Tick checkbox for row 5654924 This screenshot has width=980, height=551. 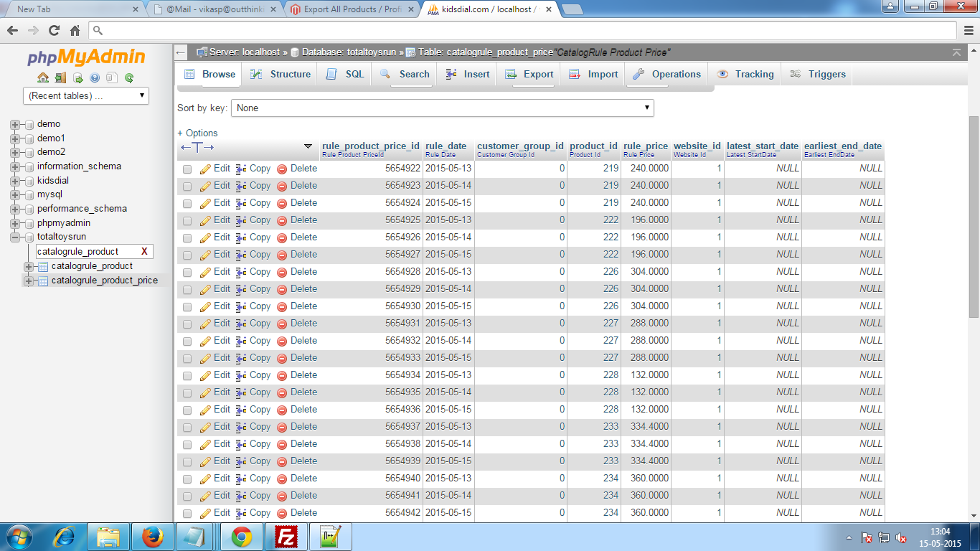(187, 204)
